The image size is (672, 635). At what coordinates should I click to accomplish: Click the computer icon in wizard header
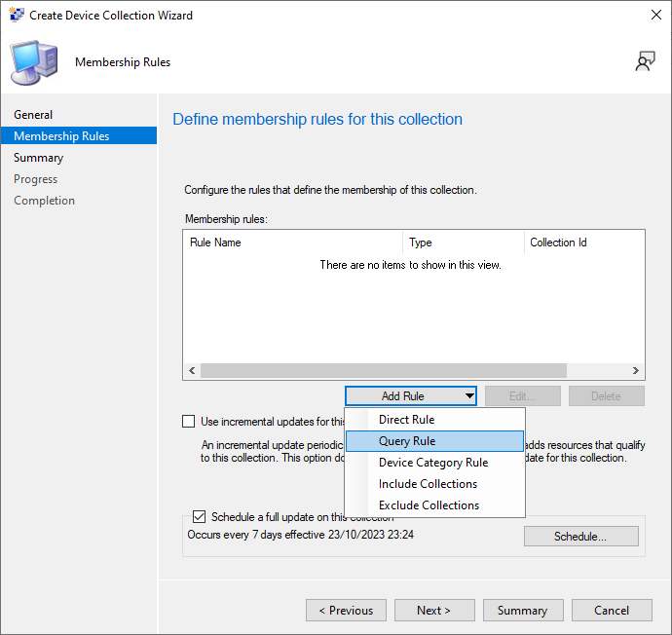[x=35, y=62]
